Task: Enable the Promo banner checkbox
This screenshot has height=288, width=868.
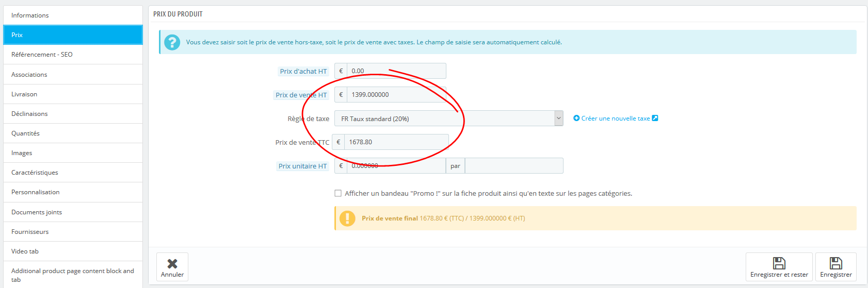Action: click(338, 193)
